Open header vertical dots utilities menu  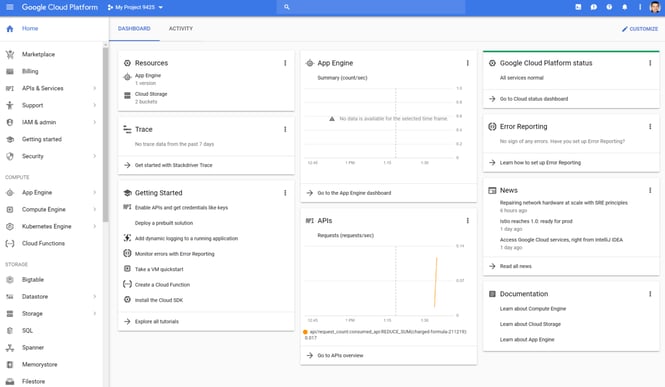[640, 7]
